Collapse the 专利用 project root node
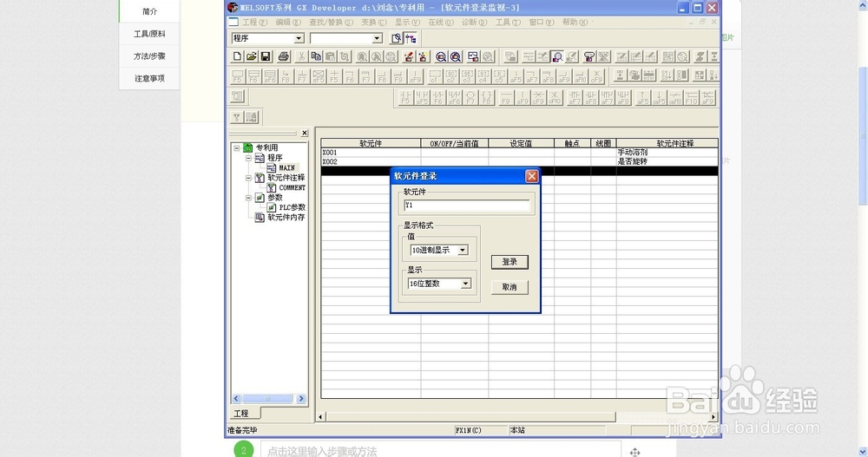 pos(236,147)
